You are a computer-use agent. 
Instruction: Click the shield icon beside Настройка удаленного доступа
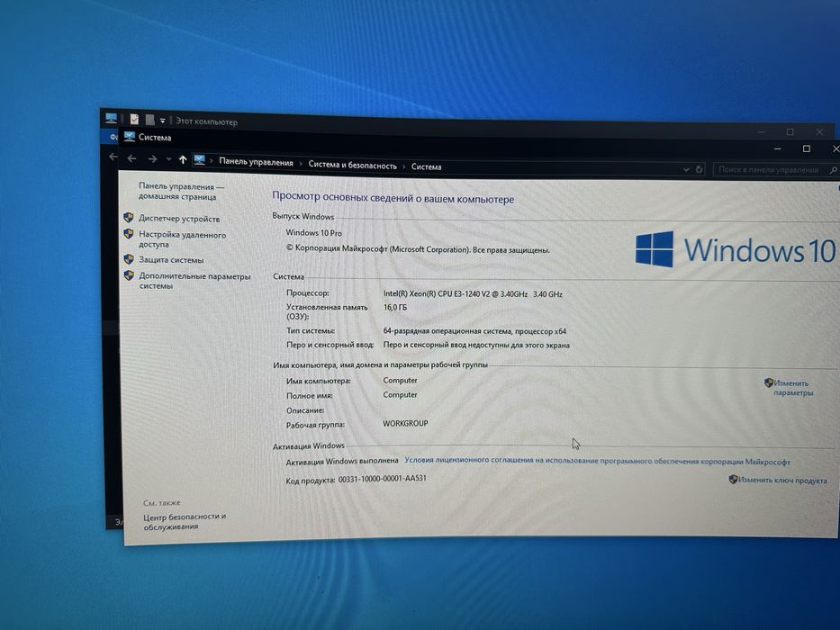(129, 234)
